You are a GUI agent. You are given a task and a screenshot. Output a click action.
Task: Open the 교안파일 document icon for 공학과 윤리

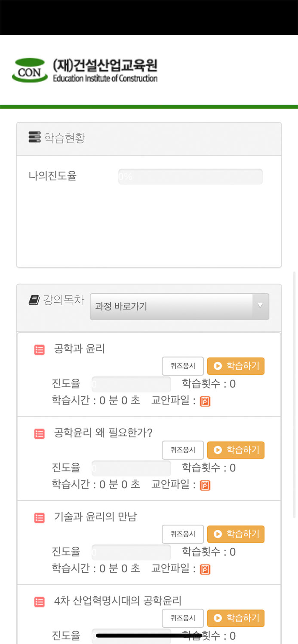point(205,401)
